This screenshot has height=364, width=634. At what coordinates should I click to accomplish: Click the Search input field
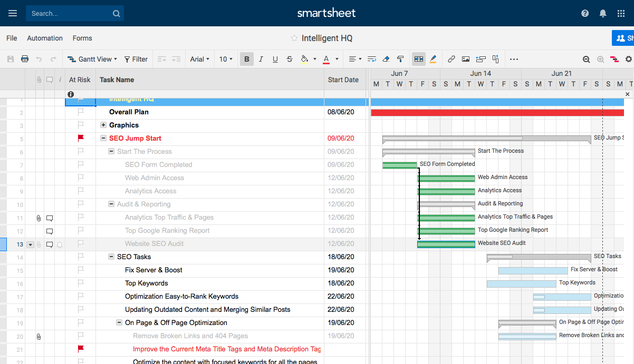click(69, 14)
